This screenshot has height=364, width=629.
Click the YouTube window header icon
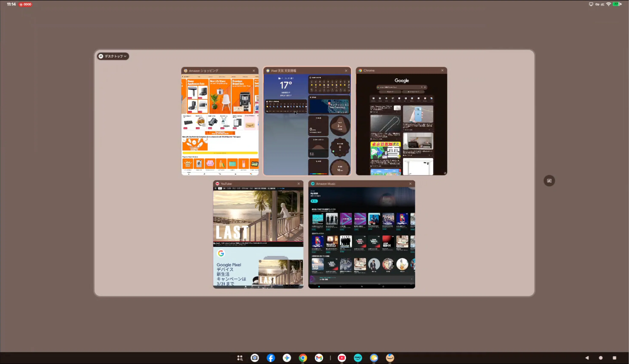click(x=217, y=184)
